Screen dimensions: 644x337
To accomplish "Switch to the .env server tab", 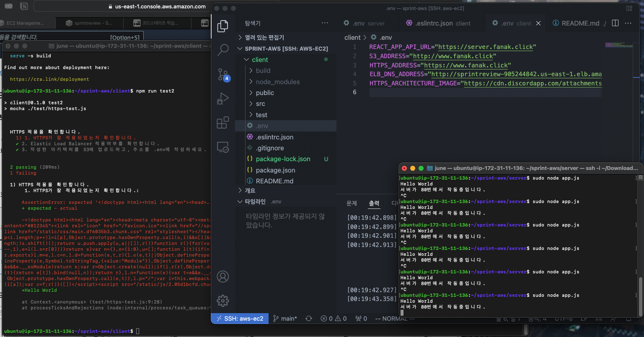I will (364, 23).
